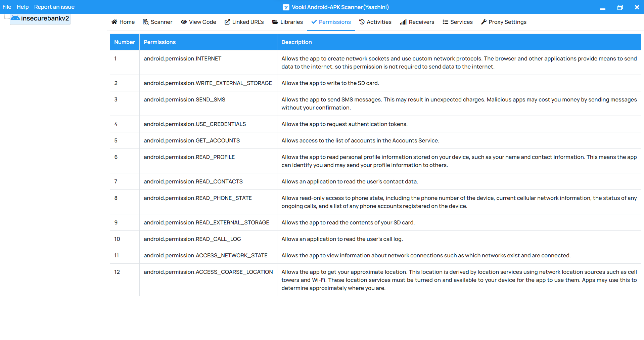Open the Receivers tab
The width and height of the screenshot is (644, 340).
pos(417,22)
